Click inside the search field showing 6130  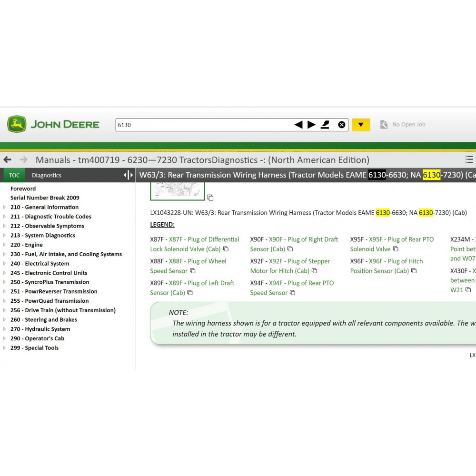coord(190,124)
